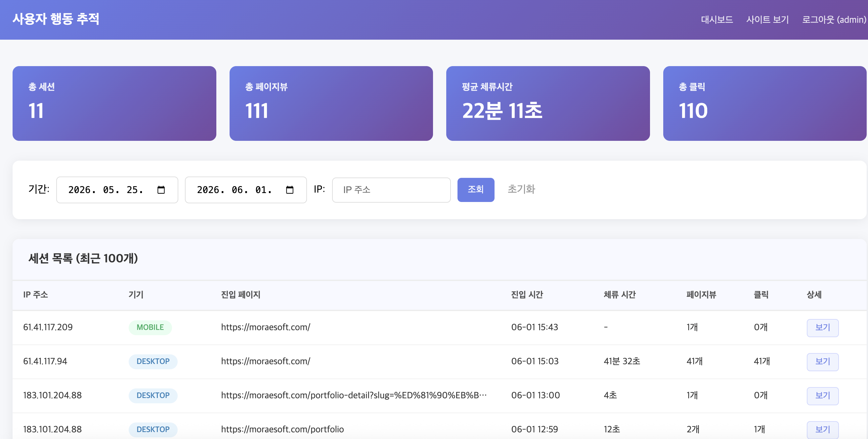This screenshot has width=868, height=439.
Task: Click entry time 06-01 12:59
Action: (535, 429)
